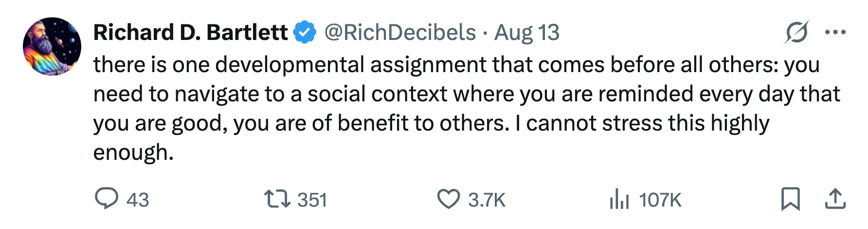Like the post with the heart icon
The height and width of the screenshot is (229, 868).
pyautogui.click(x=448, y=199)
